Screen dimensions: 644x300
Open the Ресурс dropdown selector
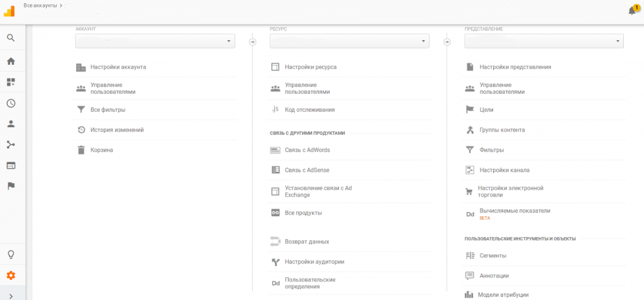(350, 41)
